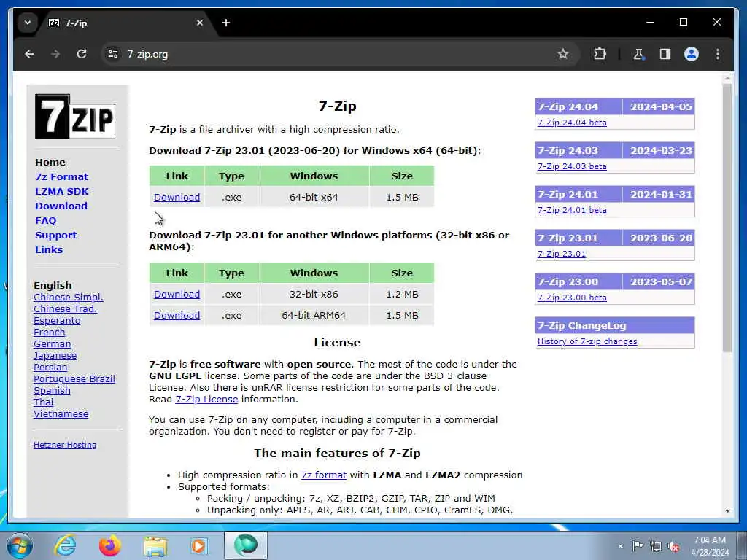747x560 pixels.
Task: Open the Hetzner Hosting link
Action: [x=65, y=445]
